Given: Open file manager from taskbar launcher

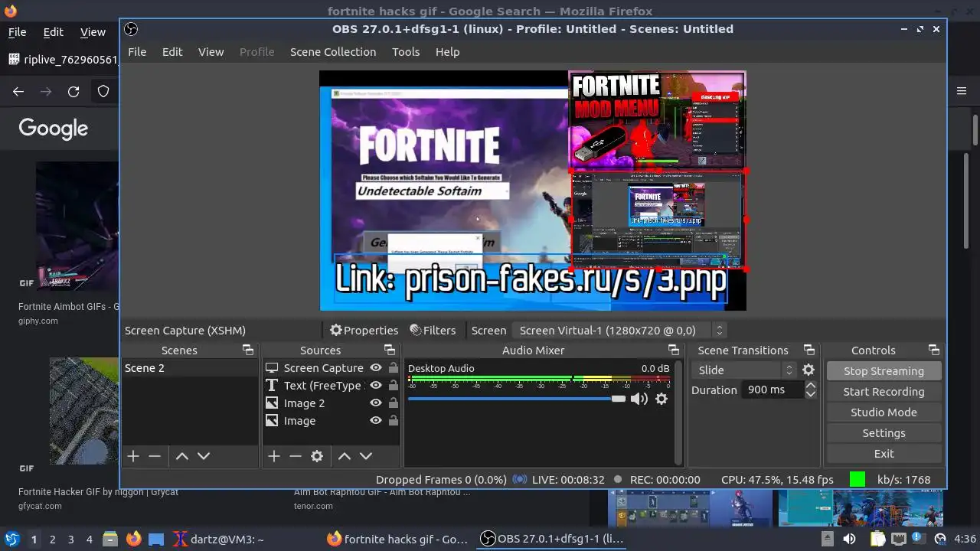Looking at the screenshot, I should pyautogui.click(x=110, y=540).
